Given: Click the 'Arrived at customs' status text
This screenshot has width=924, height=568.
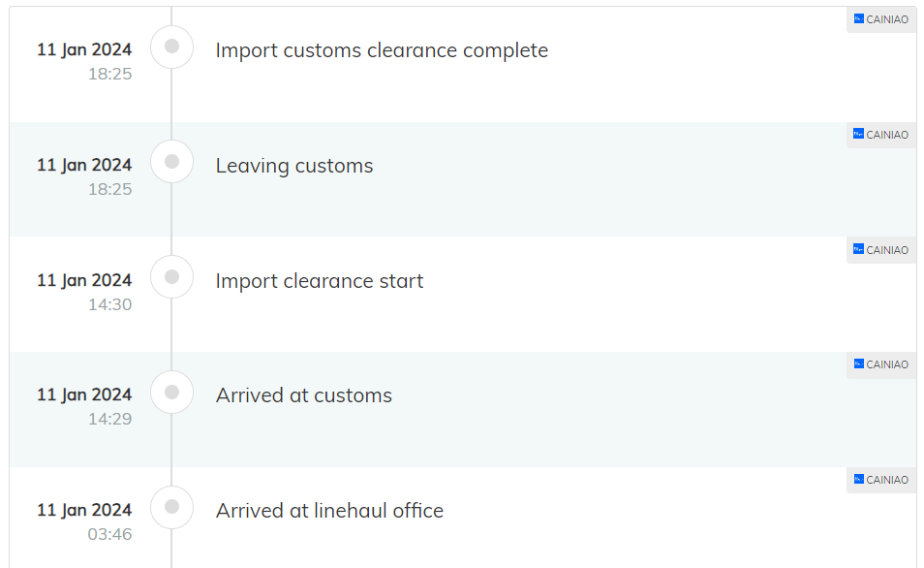Looking at the screenshot, I should (304, 395).
